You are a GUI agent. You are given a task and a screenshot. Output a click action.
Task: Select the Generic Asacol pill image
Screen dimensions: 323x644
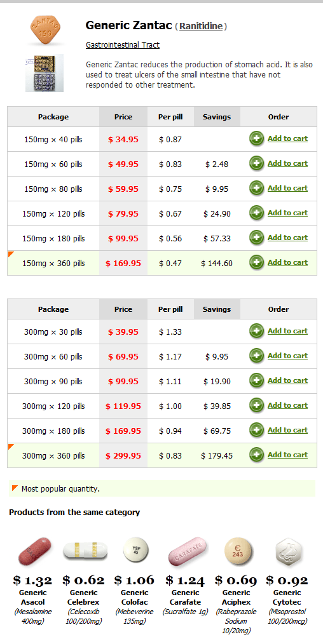34,551
